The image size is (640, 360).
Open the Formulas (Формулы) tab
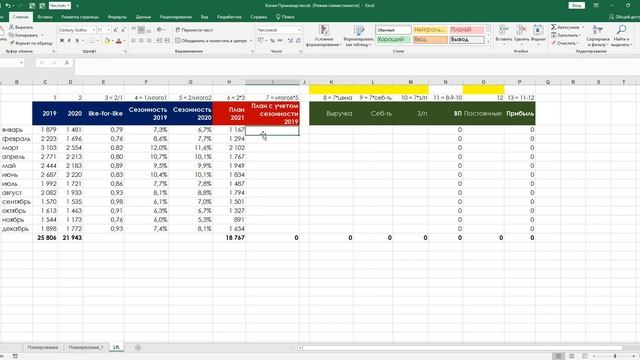(117, 17)
